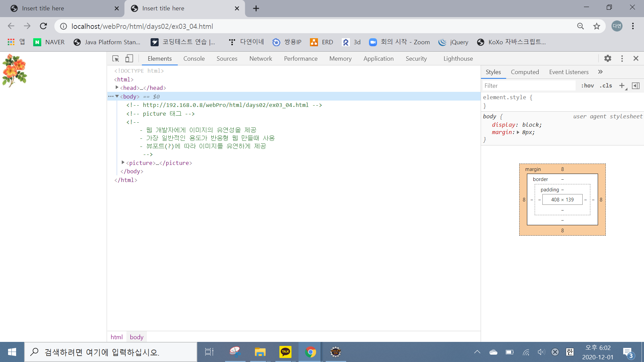Expand the margin shorthand property

pyautogui.click(x=518, y=132)
